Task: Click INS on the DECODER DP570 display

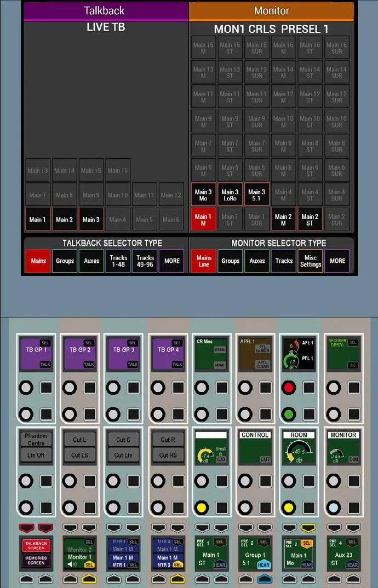Action: coord(353,365)
